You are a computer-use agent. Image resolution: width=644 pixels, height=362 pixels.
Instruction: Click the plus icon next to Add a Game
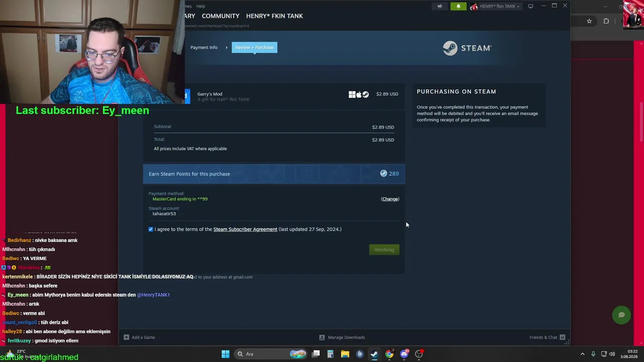coord(126,337)
